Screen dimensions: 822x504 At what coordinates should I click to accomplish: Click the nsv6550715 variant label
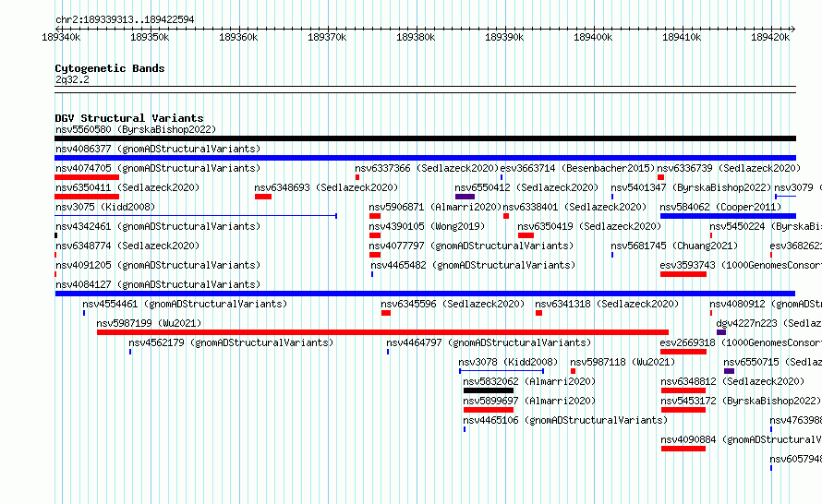pos(773,362)
